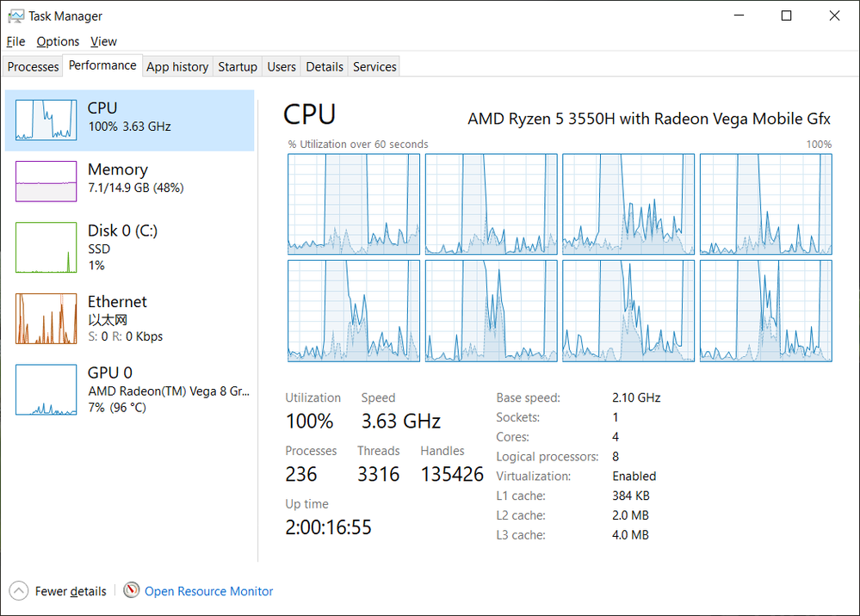The image size is (860, 616).
Task: Switch to the Details tab
Action: pos(325,67)
